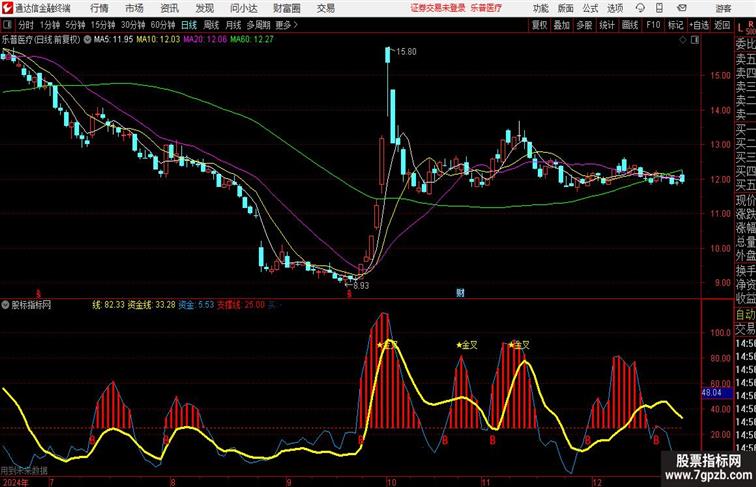Click the 标记 mark button
The image size is (756, 487).
pyautogui.click(x=675, y=25)
